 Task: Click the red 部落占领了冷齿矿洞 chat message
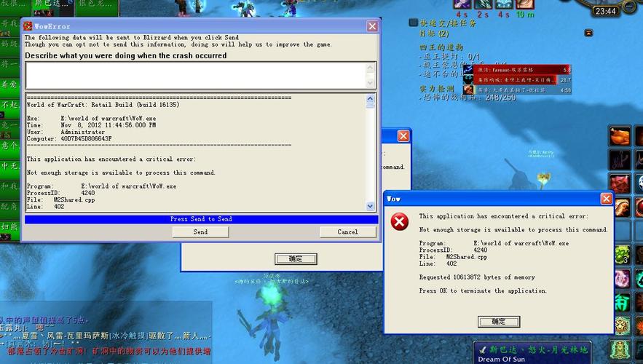[x=109, y=352]
